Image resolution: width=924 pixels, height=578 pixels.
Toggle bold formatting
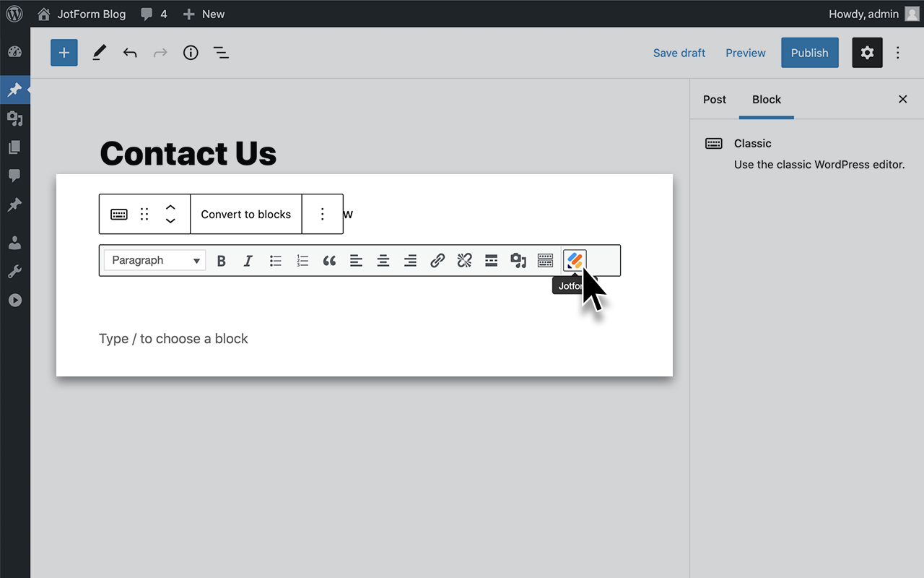[x=222, y=261]
